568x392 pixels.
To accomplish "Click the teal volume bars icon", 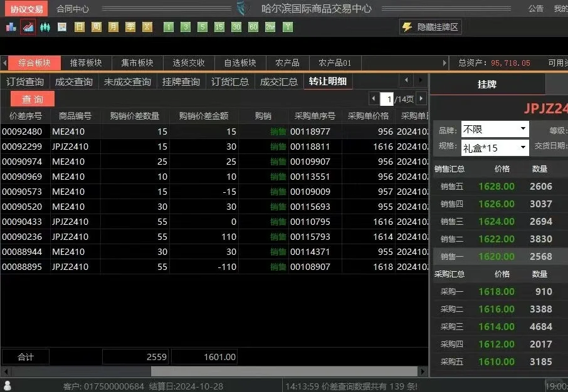I will (46, 27).
